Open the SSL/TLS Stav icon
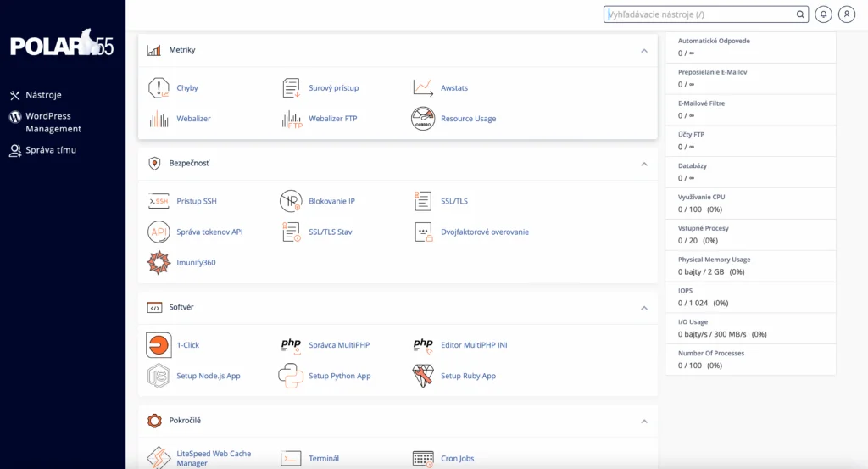 tap(292, 232)
